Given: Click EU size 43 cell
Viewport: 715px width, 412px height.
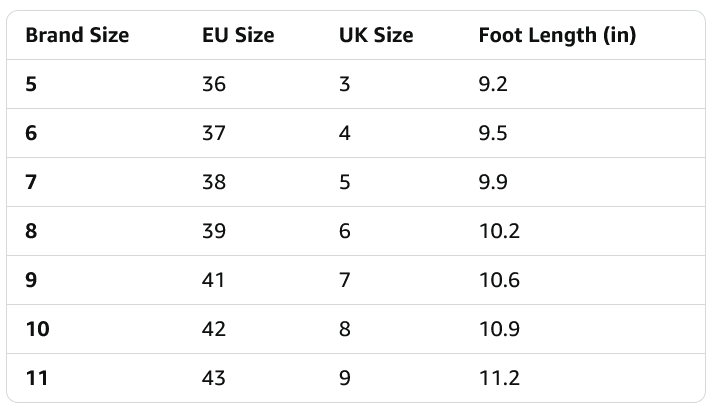Looking at the screenshot, I should pos(214,378).
